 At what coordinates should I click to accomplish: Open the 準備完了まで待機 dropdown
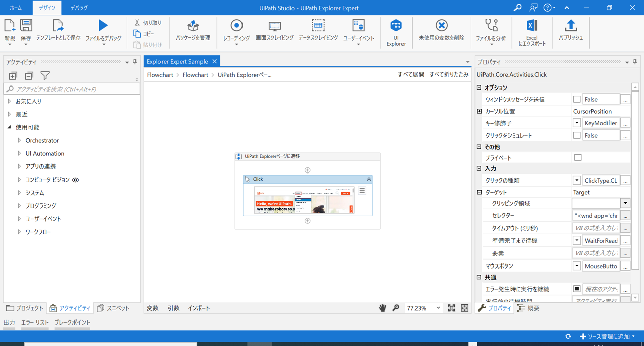(x=577, y=241)
